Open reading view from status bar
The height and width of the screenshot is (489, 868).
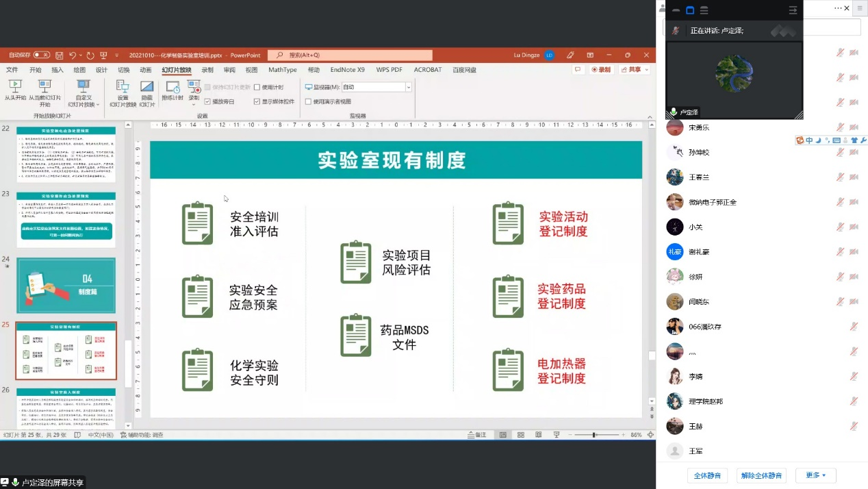[x=538, y=435]
